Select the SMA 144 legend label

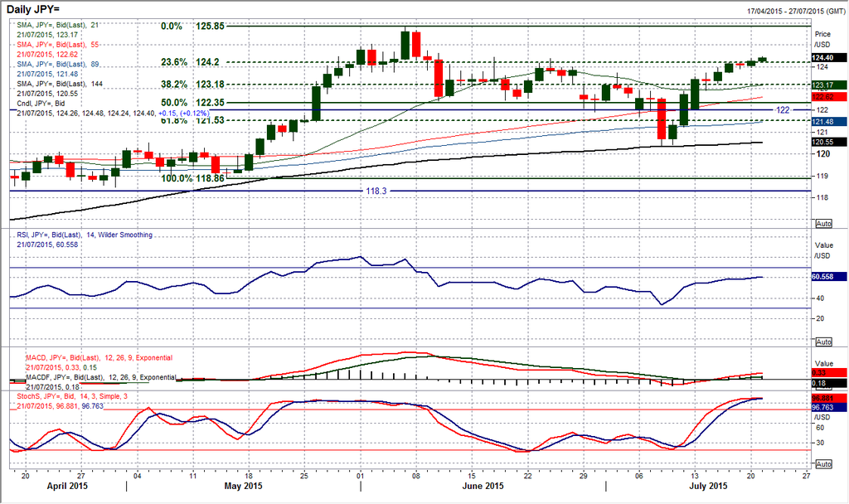tap(60, 84)
